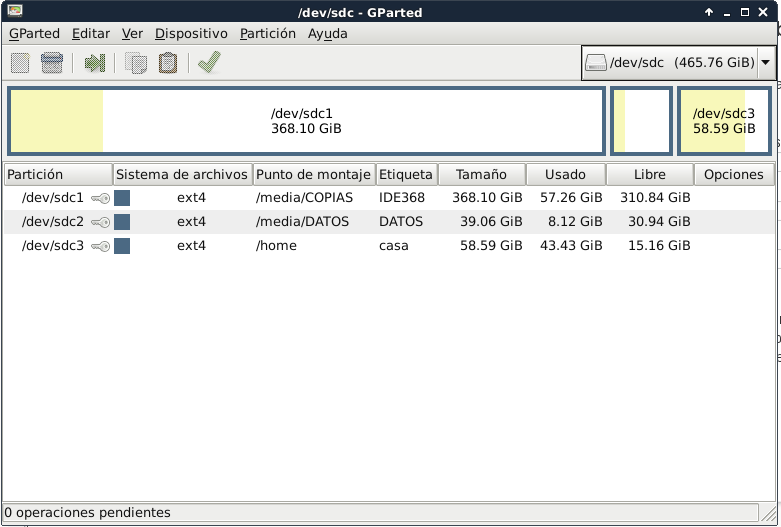Click the Usado column header
The width and height of the screenshot is (781, 527).
pos(566,174)
